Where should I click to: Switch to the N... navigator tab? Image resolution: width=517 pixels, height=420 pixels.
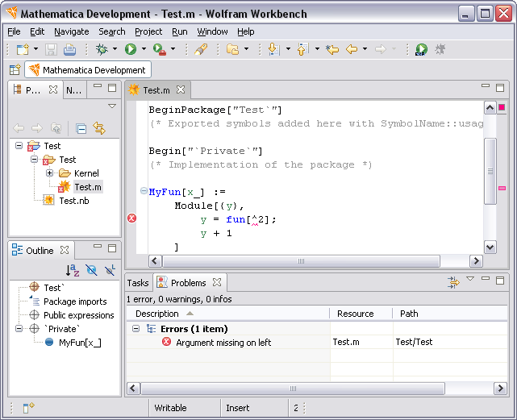(74, 90)
